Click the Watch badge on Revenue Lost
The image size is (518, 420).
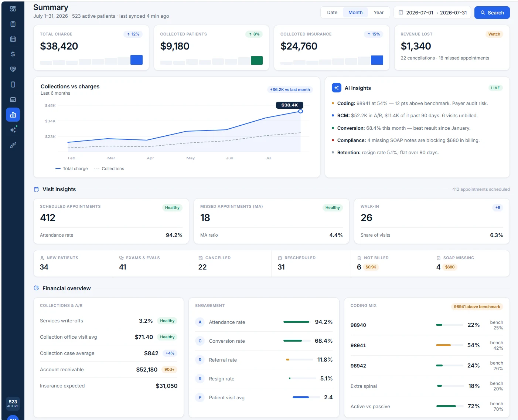(x=494, y=34)
